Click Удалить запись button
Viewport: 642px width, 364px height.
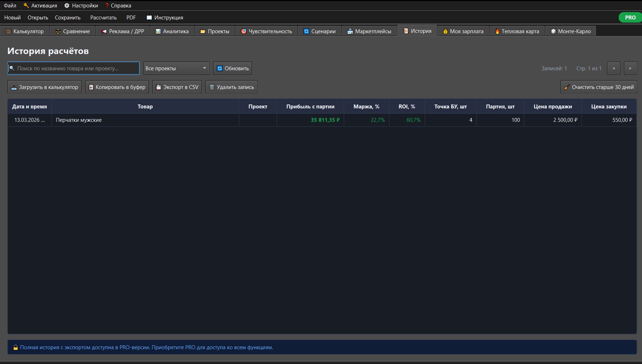coord(231,87)
